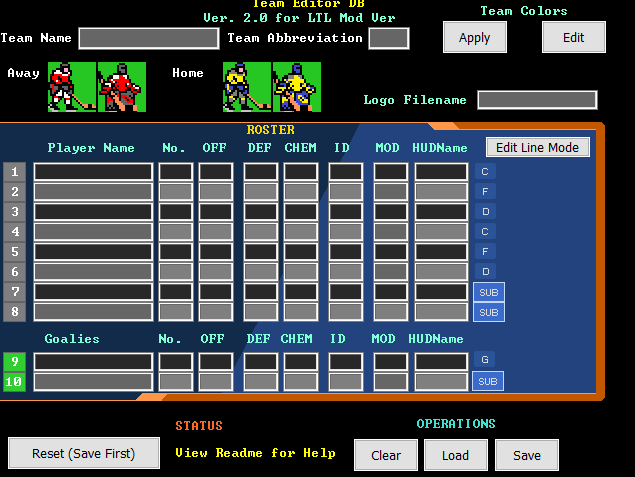Open the team colors Edit button
Viewport: 635px width, 477px height.
(x=574, y=37)
